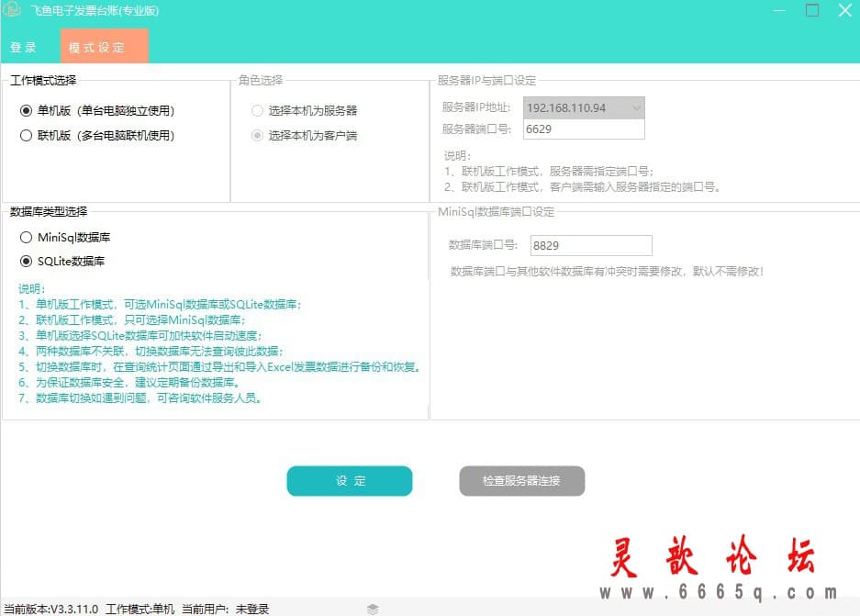Click the 当前用户: 未登录 status entry

(226, 609)
